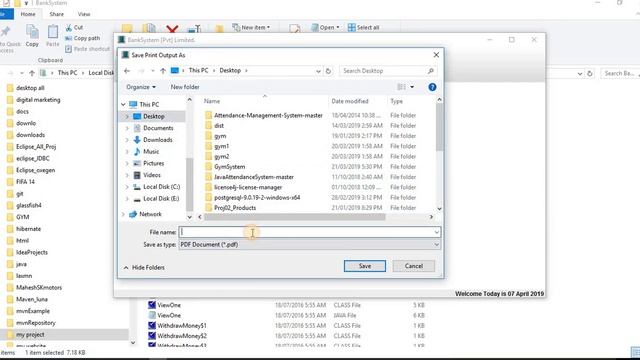Image resolution: width=640 pixels, height=360 pixels.
Task: Select the digital marketing folder in Explorer sidebar
Action: coord(38,100)
